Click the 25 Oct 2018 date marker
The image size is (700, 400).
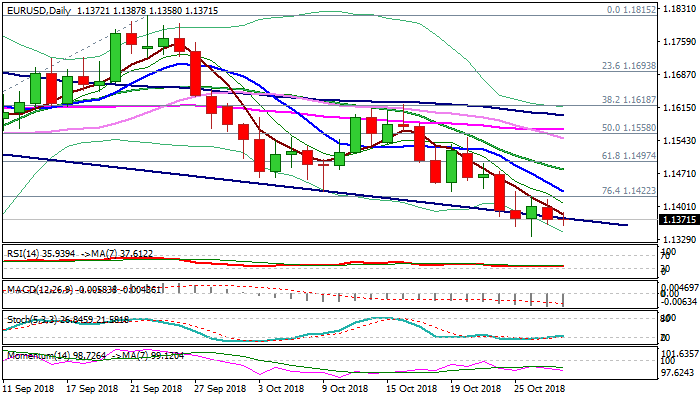pyautogui.click(x=538, y=388)
